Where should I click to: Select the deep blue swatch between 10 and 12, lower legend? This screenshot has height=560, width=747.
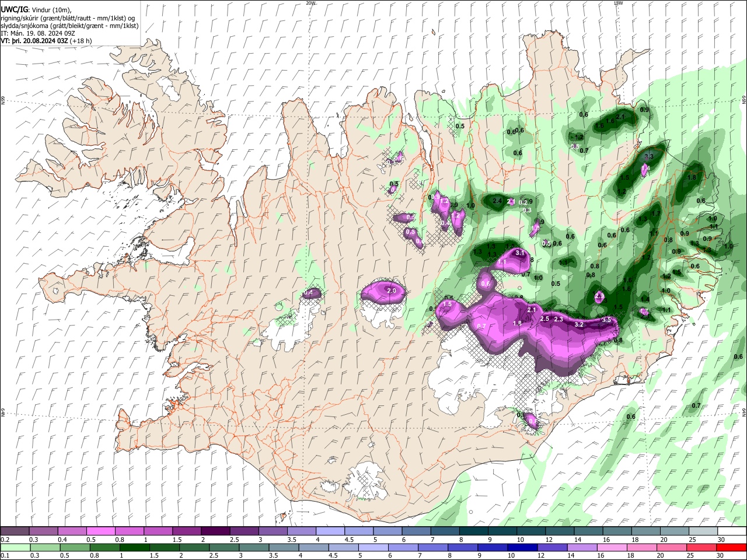(521, 547)
